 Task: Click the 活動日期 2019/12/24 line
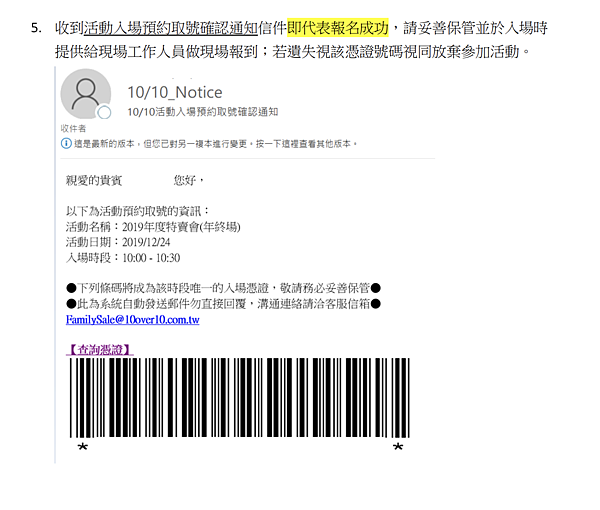(x=118, y=242)
